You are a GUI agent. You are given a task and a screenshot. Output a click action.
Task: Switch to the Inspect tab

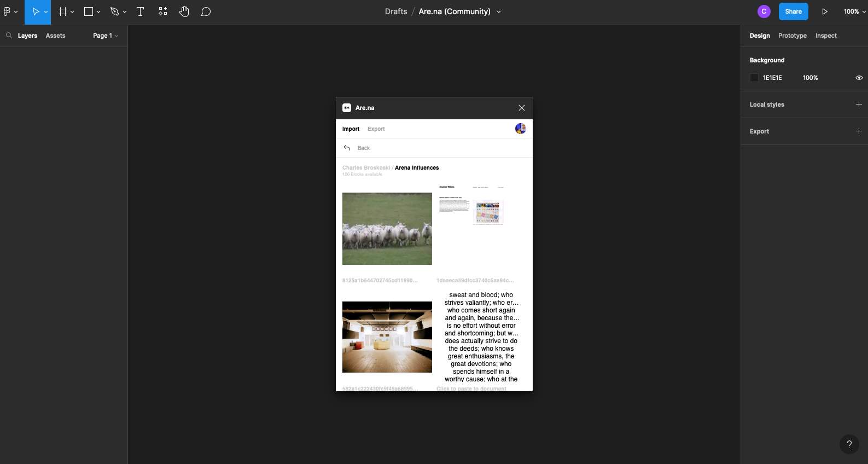click(826, 36)
